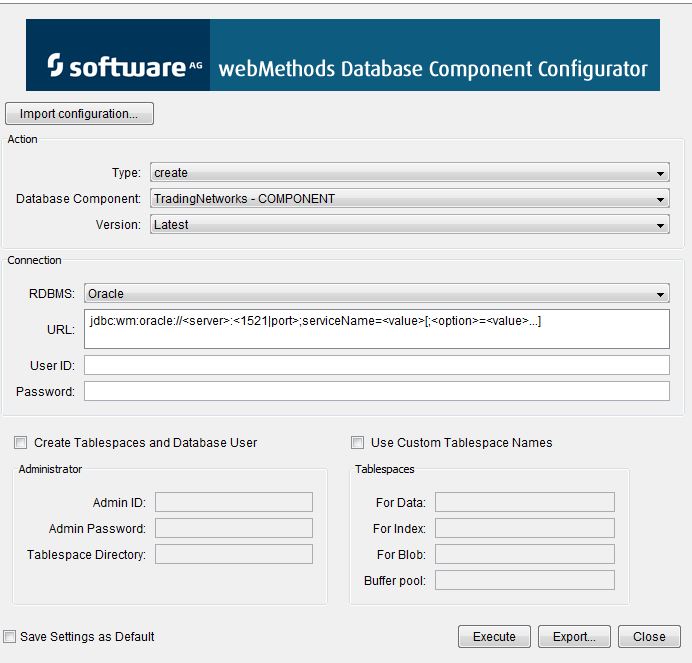Click the For Data tablespace field
Viewport: 692px width, 663px height.
click(x=525, y=502)
